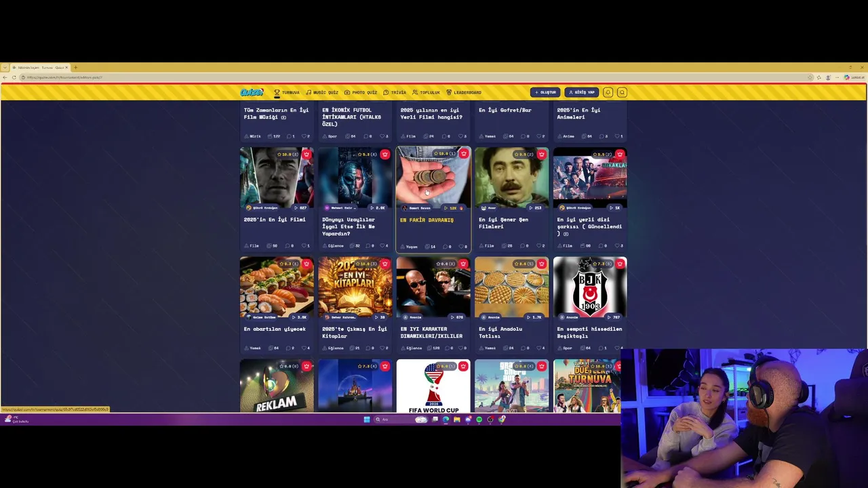Click crown icon on Anadolu Tatlısı card
The width and height of the screenshot is (868, 488).
541,264
